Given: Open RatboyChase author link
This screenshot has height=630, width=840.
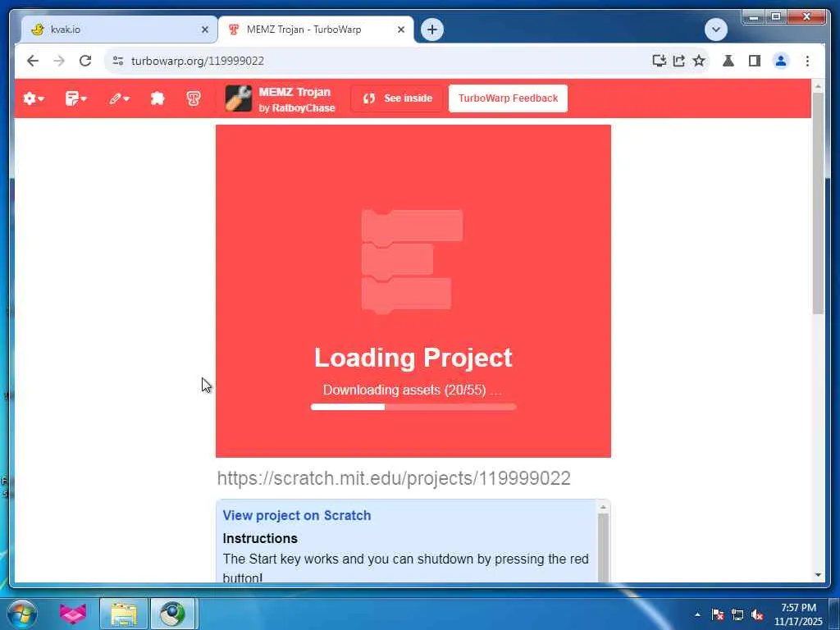Looking at the screenshot, I should click(304, 108).
